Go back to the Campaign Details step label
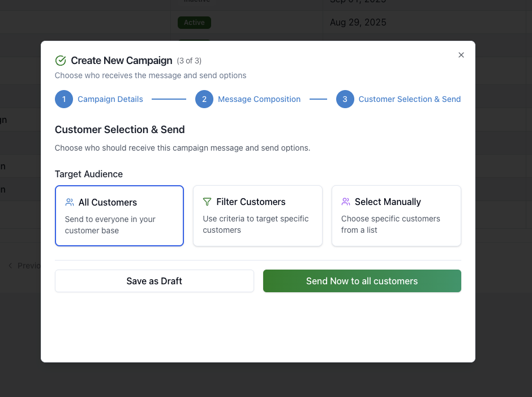This screenshot has width=532, height=397. (x=110, y=99)
